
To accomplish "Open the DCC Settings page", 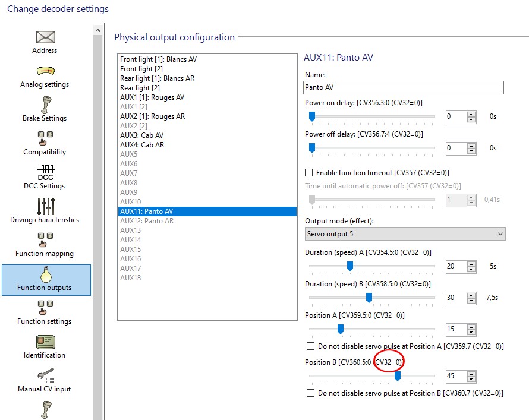I will pyautogui.click(x=45, y=178).
